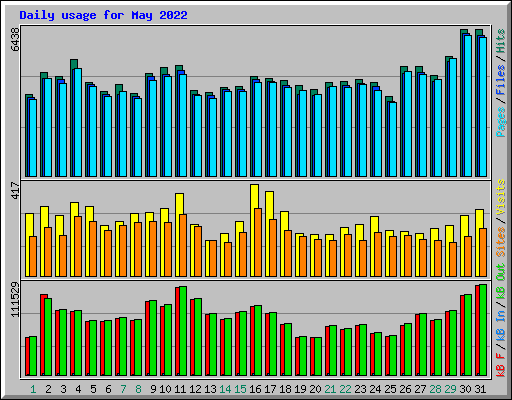The width and height of the screenshot is (512, 400).
Task: Click day label 4 on x-axis
Action: 78,389
